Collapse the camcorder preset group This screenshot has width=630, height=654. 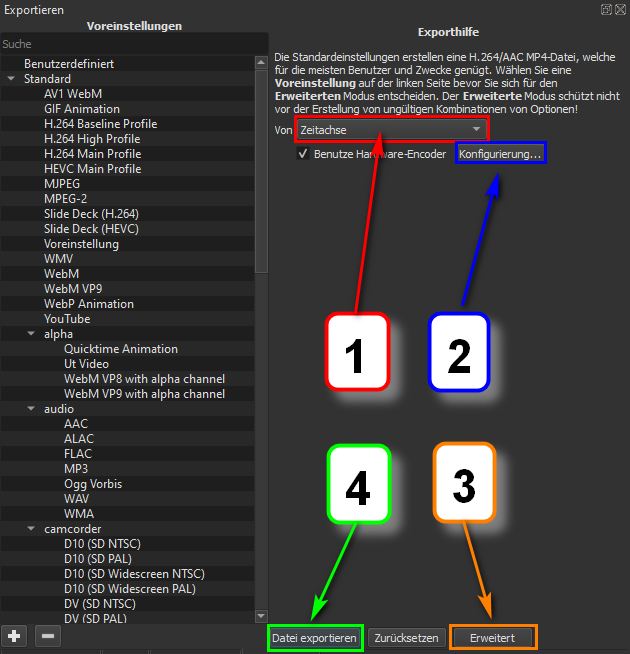[31, 529]
